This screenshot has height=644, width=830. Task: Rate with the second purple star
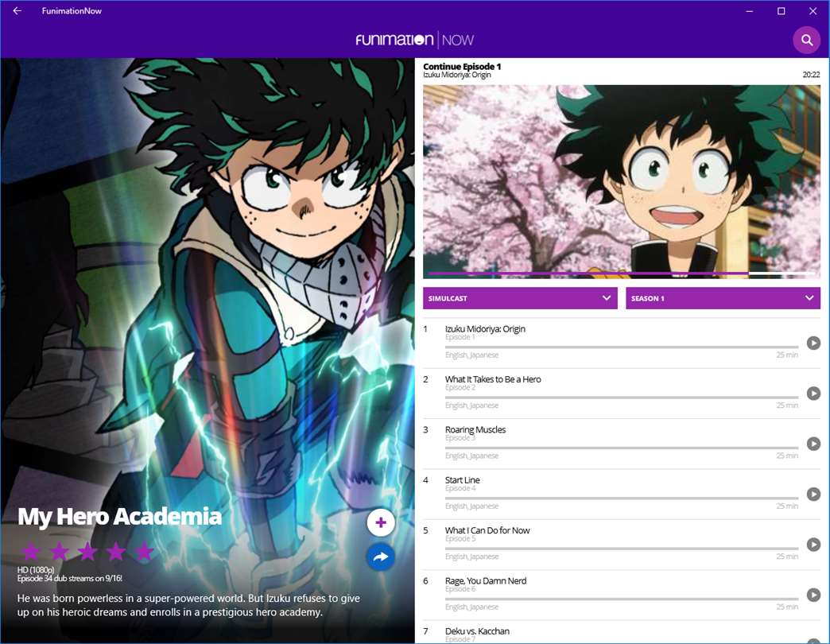(60, 552)
